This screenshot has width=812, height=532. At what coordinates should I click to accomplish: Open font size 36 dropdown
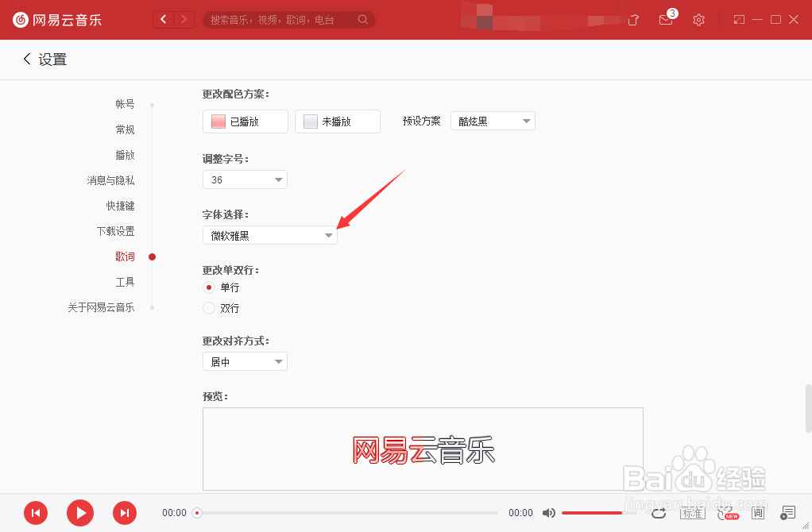tap(245, 179)
